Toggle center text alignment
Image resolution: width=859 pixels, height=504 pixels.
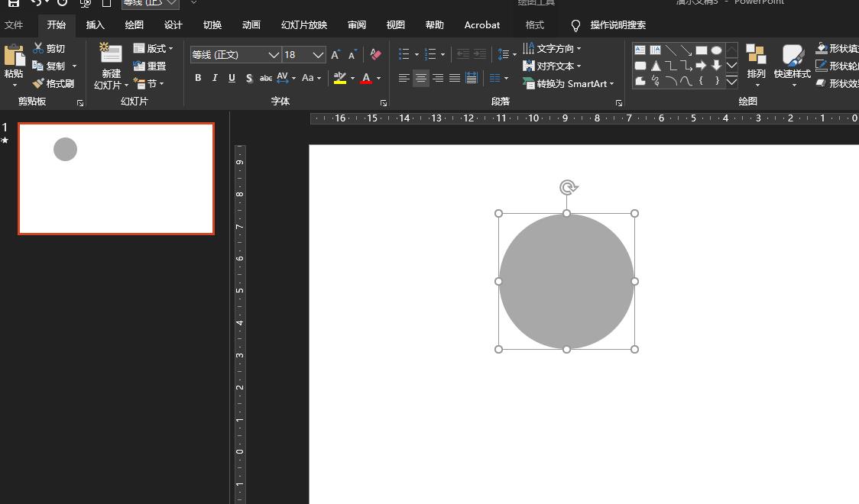tap(420, 78)
